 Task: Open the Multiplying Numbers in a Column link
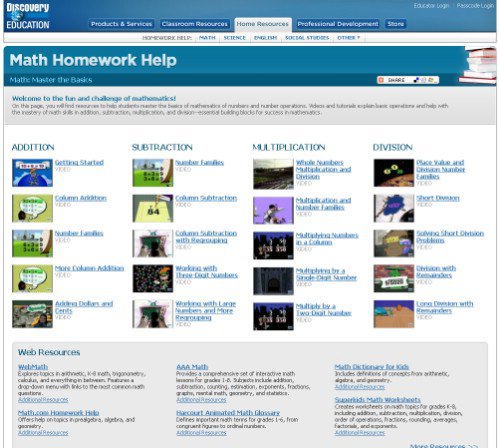pos(327,239)
